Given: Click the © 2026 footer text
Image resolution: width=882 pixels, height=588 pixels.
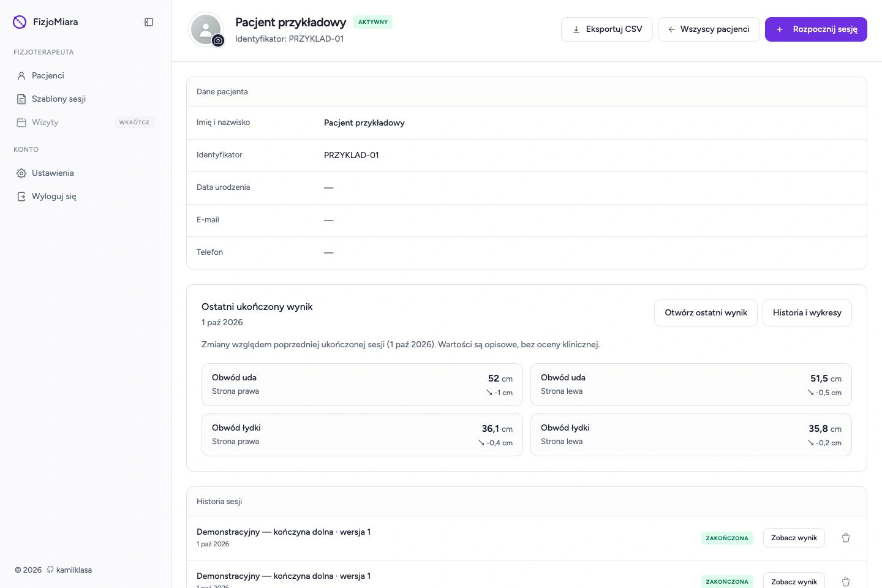Looking at the screenshot, I should click(28, 570).
